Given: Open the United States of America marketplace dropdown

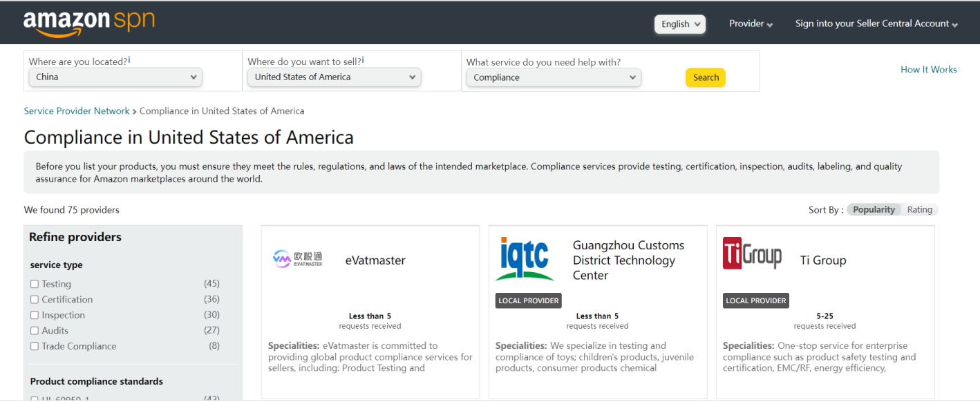Looking at the screenshot, I should 334,77.
